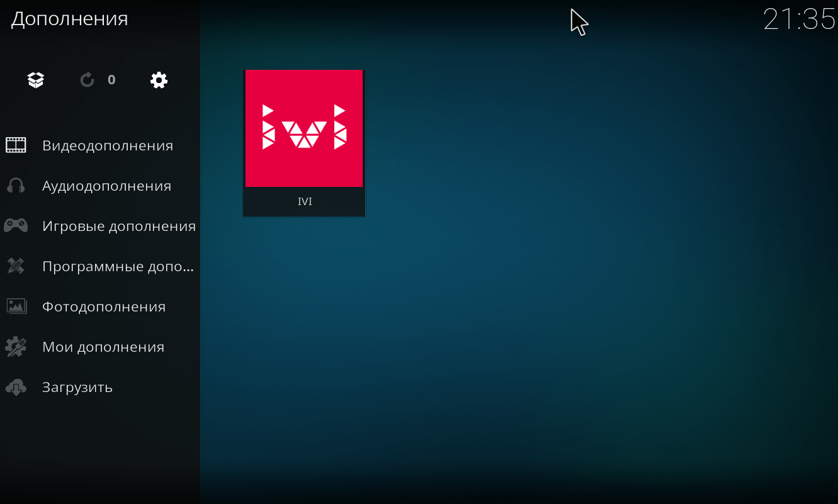Open Игровые дополнения category
838x504 pixels.
[119, 226]
